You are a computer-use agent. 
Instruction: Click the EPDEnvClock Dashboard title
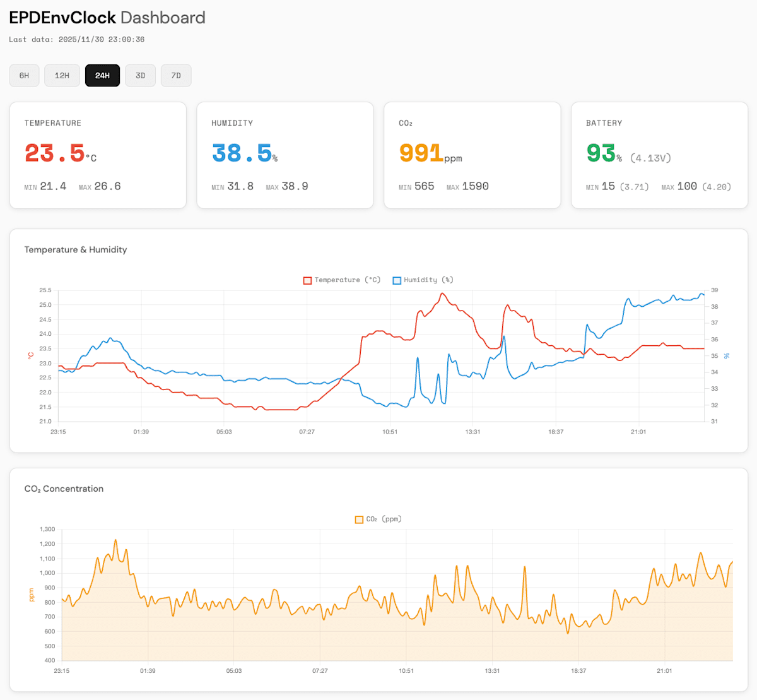coord(106,17)
